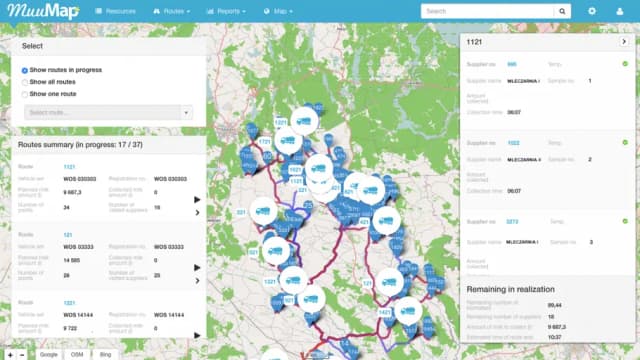Switch map layer to Bing

105,355
